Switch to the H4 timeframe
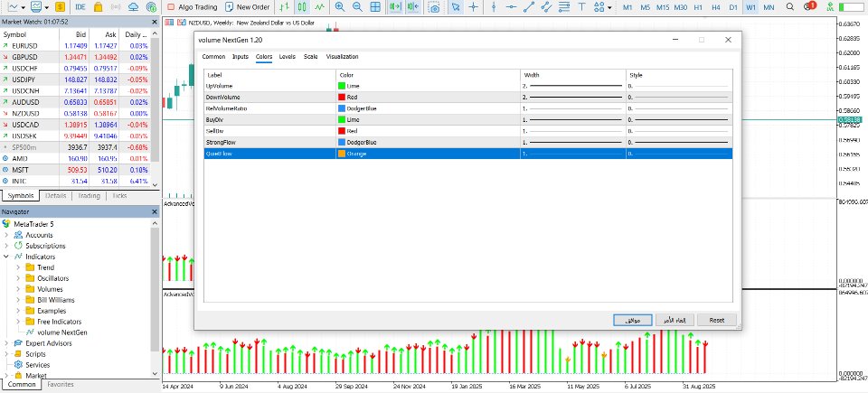Screen dimensions: 868x393 (716, 7)
